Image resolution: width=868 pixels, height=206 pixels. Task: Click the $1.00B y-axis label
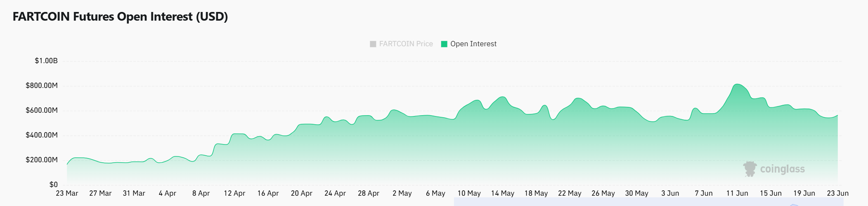coord(46,61)
